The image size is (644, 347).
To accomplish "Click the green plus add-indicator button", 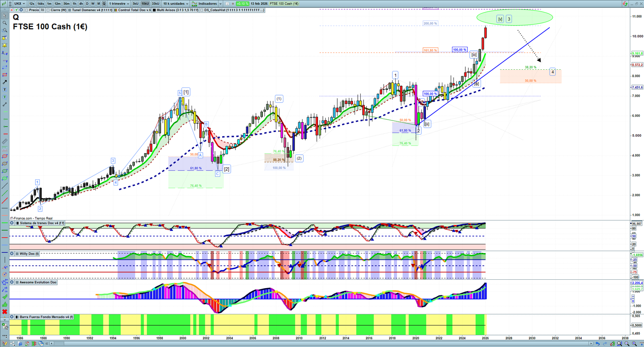I will coord(17,10).
